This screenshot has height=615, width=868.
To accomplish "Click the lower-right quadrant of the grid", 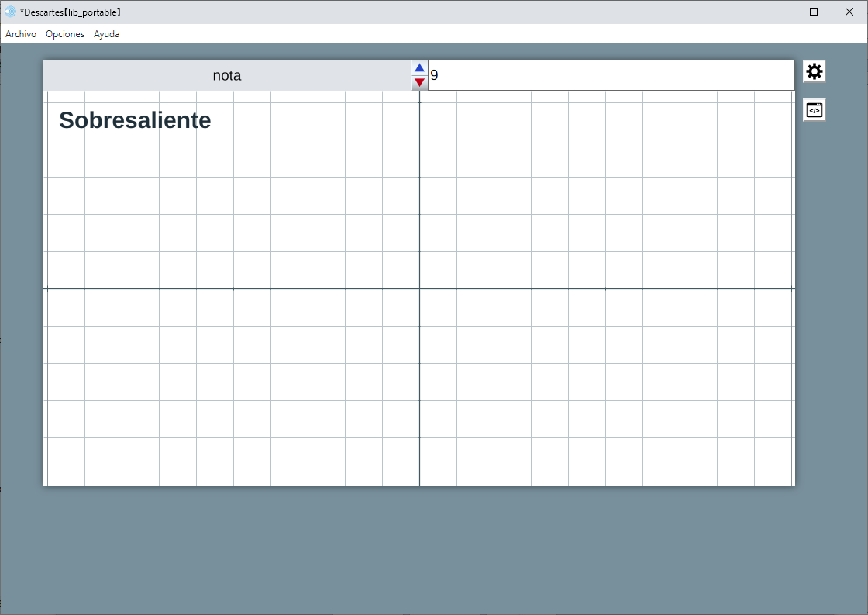I will click(604, 388).
